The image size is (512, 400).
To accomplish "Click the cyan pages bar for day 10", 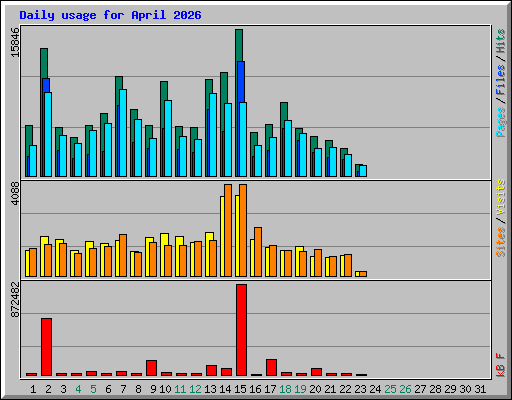I will coord(168,138).
